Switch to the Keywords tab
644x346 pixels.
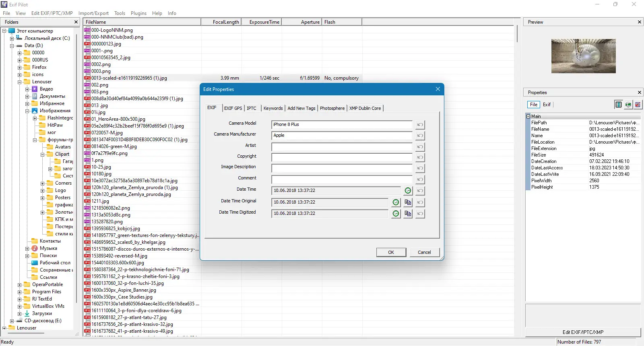point(273,108)
